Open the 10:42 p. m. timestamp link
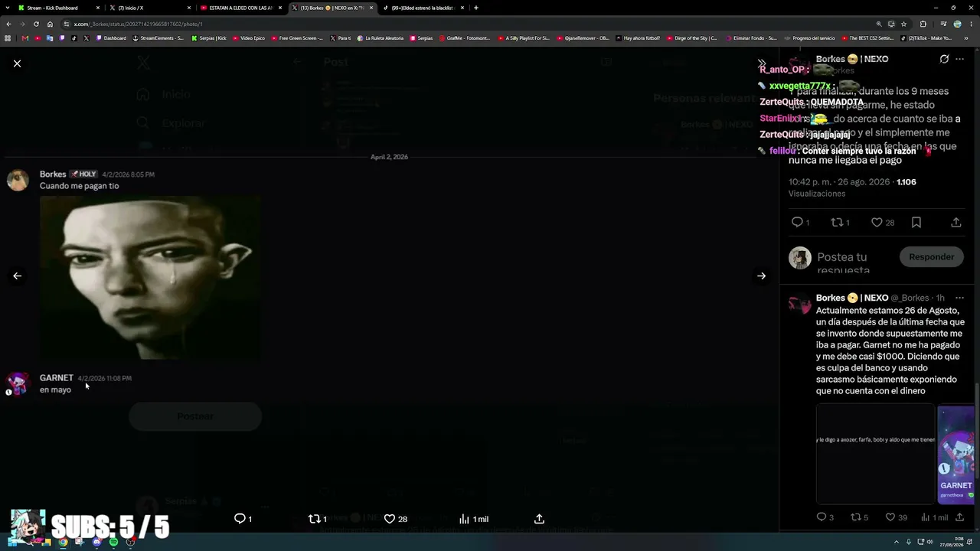The image size is (980, 551). click(839, 182)
